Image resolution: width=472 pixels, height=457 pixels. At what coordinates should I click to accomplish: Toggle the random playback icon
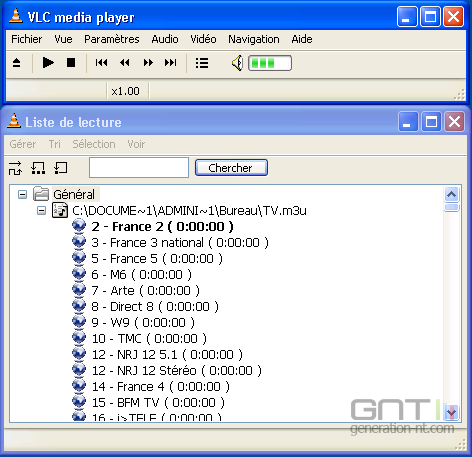click(15, 168)
